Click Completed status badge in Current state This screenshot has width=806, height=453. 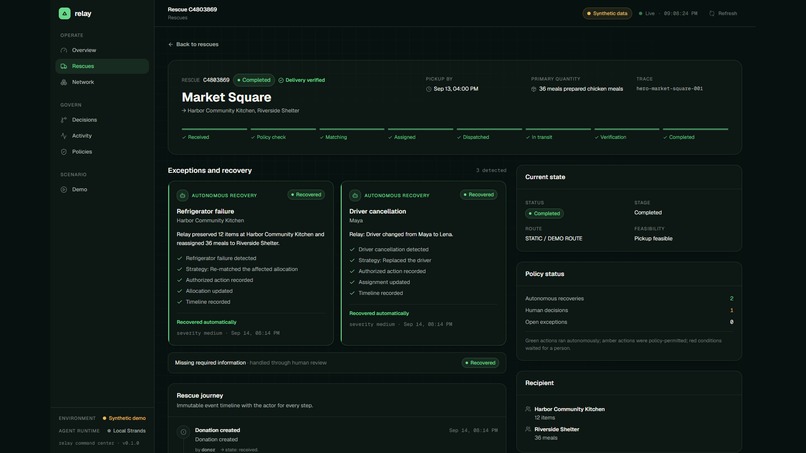544,213
